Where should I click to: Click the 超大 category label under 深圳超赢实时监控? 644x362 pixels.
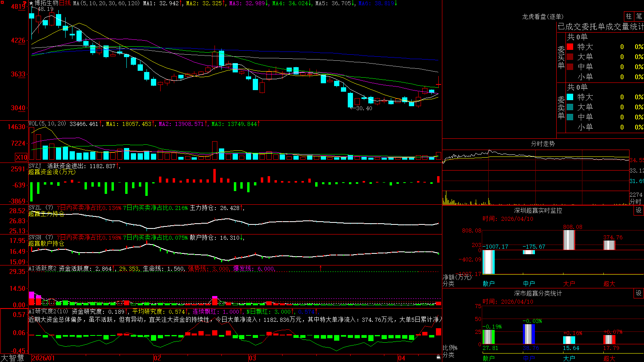(609, 284)
